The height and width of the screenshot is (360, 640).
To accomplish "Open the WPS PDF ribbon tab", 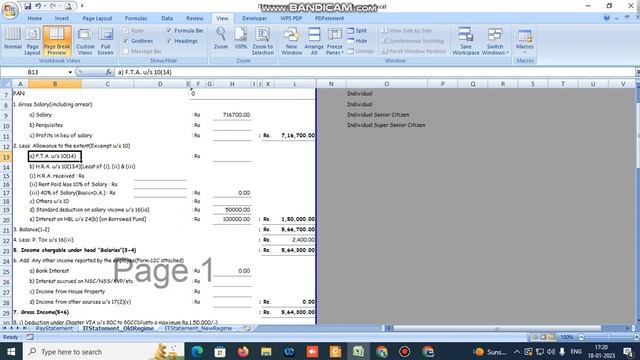I will pos(291,18).
